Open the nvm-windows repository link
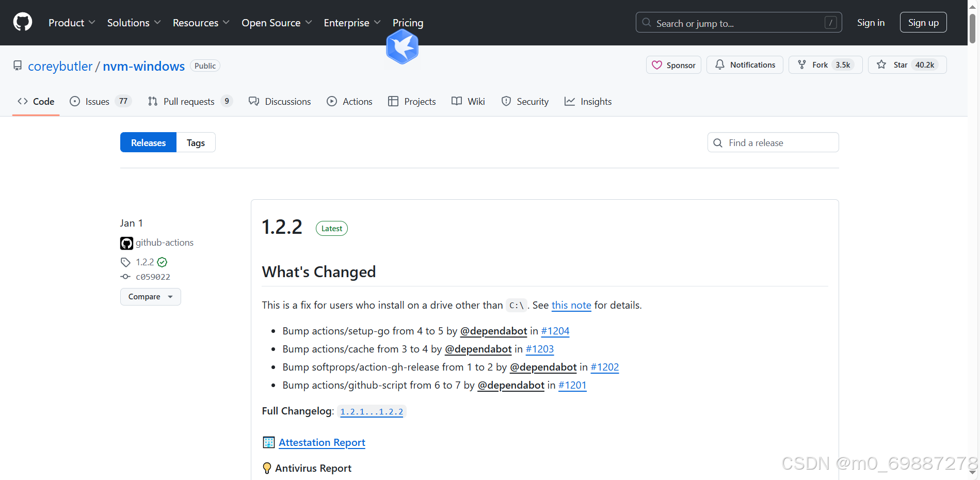Screen dimensions: 980x480 tap(143, 66)
